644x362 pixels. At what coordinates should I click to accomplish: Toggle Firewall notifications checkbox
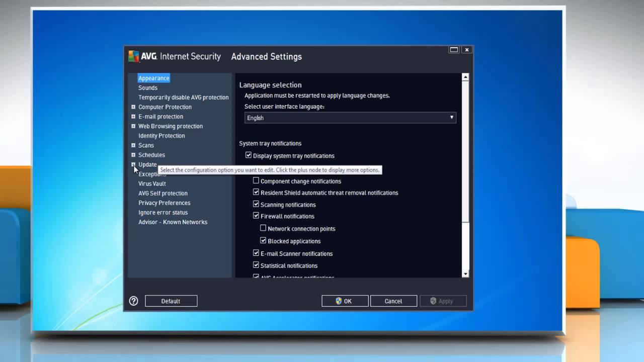[256, 216]
